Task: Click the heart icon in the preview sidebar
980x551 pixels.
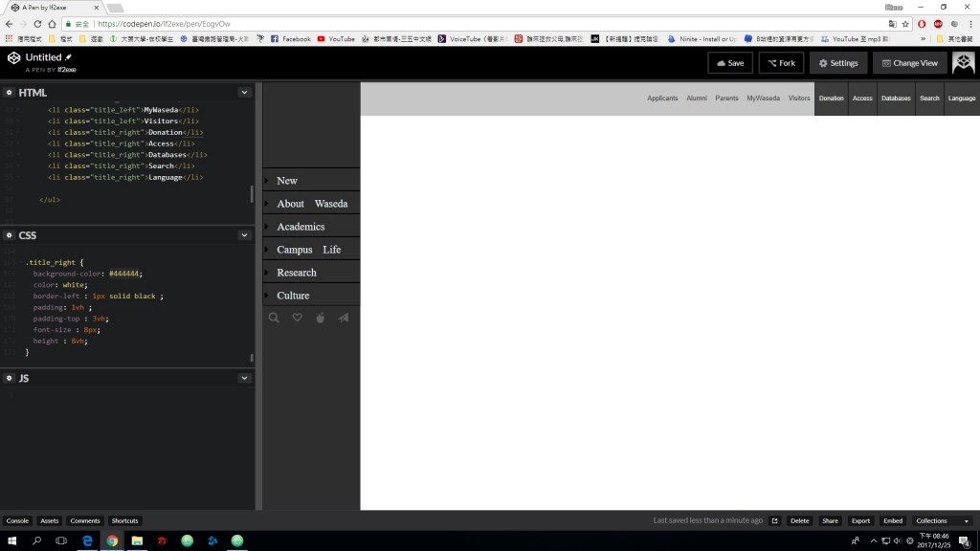Action: click(297, 318)
